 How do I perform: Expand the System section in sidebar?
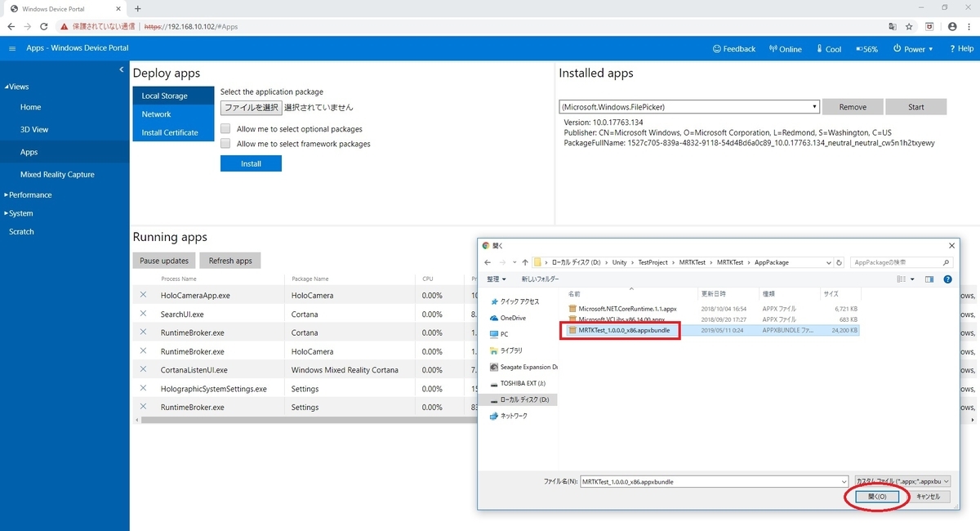[x=20, y=213]
